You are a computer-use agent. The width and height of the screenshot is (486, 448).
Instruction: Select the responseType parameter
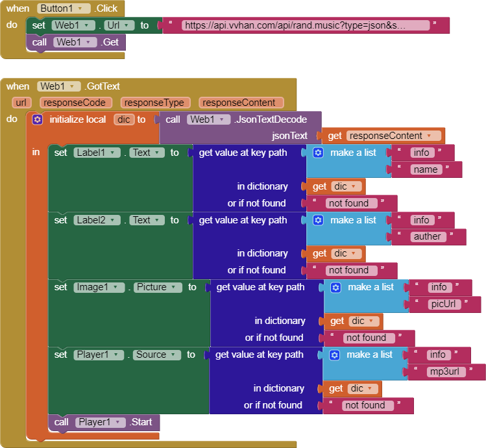[155, 103]
